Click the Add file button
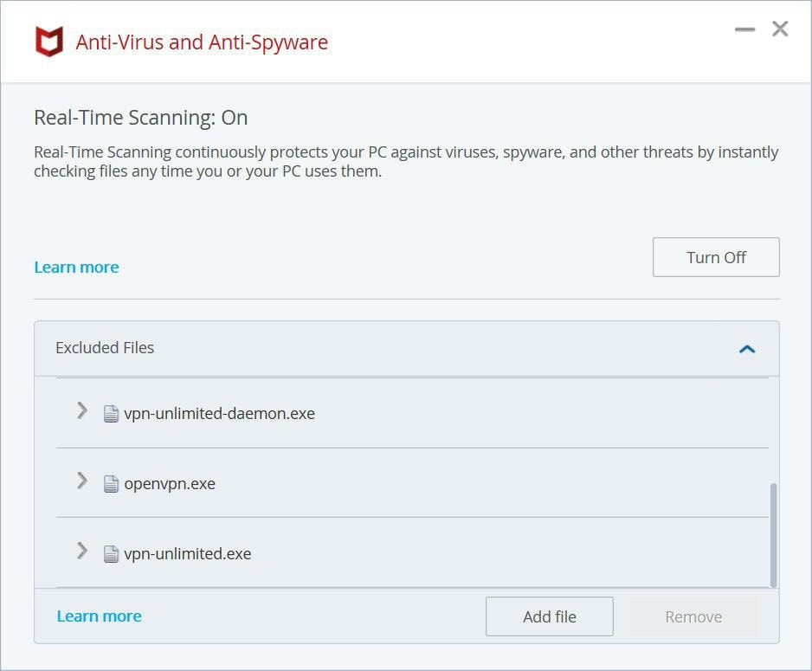Viewport: 812px width, 671px height. click(549, 616)
